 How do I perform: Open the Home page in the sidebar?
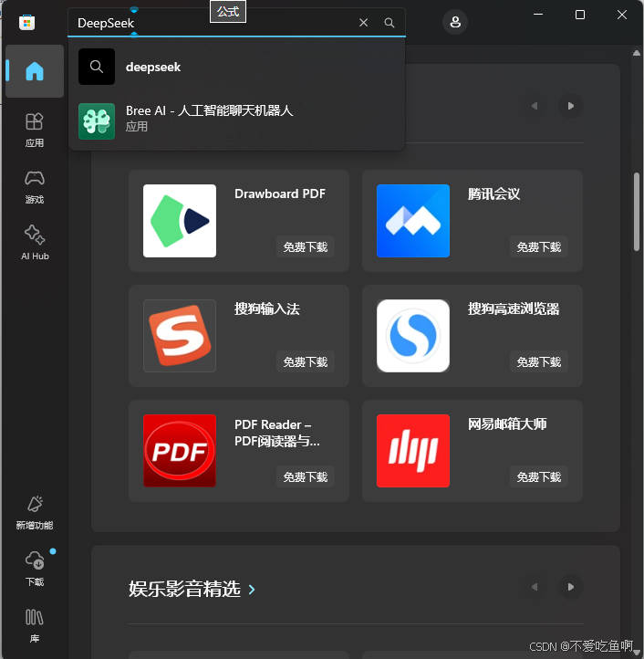(35, 71)
